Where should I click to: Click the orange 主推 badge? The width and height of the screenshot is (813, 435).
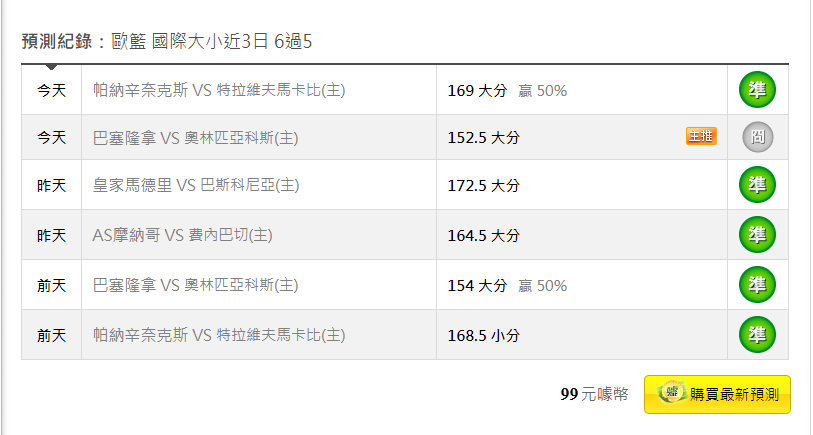(x=701, y=136)
